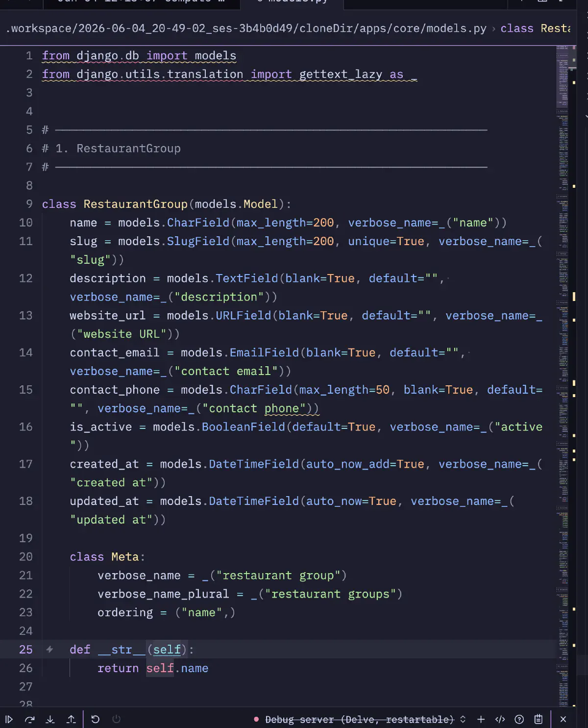
Task: Click "ordering" on line 23
Action: click(125, 613)
